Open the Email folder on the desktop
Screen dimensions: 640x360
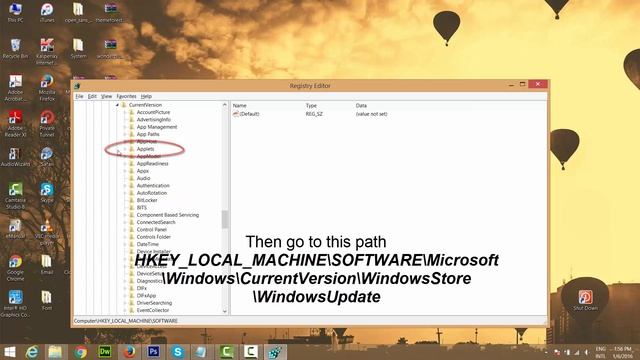47,264
